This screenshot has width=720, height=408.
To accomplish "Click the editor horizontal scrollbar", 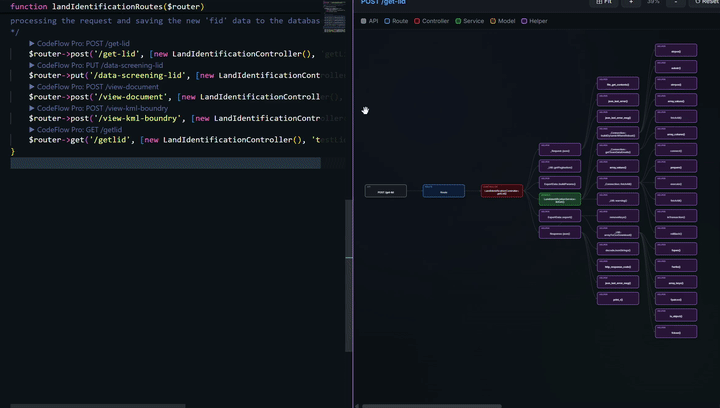I will point(98,406).
